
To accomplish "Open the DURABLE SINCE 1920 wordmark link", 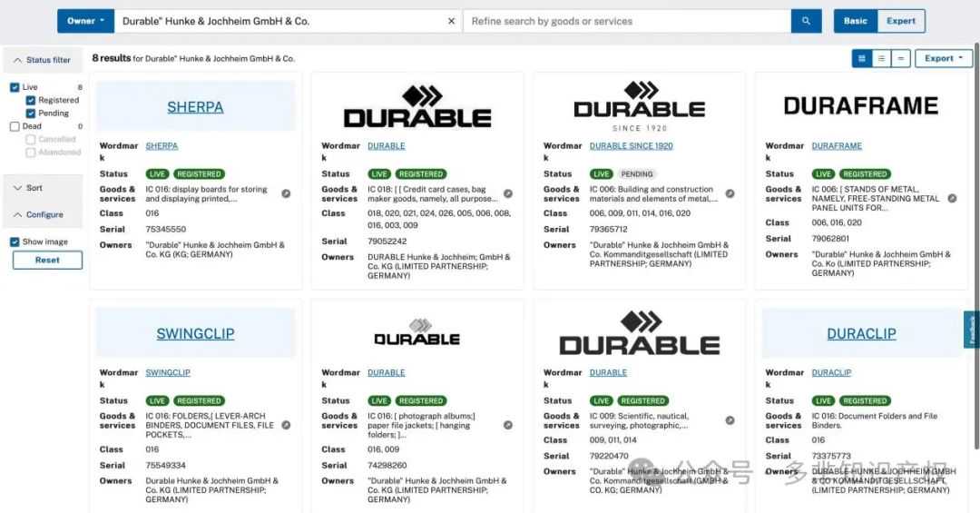I will [632, 146].
